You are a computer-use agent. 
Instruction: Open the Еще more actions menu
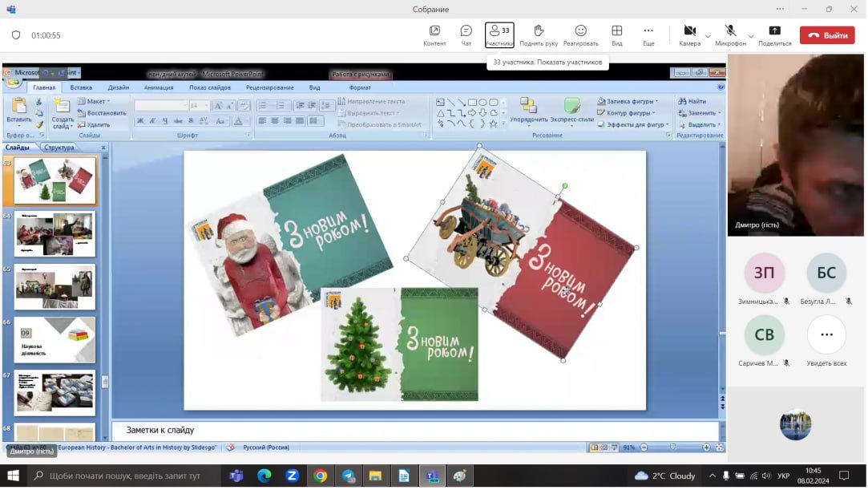pyautogui.click(x=648, y=35)
